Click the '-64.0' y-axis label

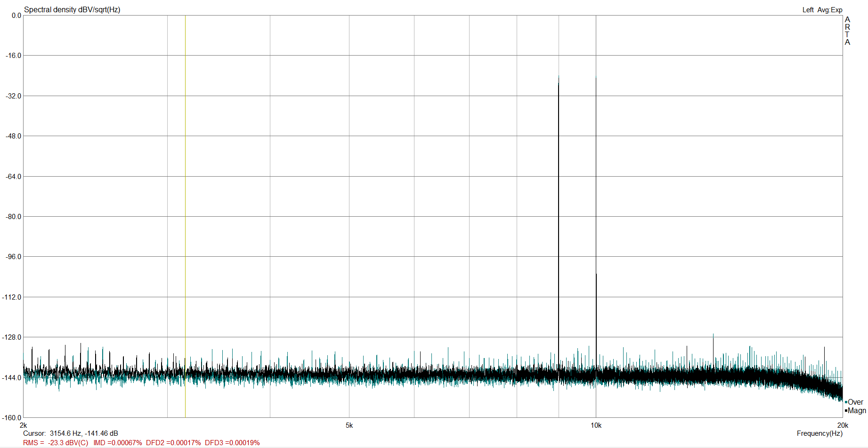coord(14,177)
